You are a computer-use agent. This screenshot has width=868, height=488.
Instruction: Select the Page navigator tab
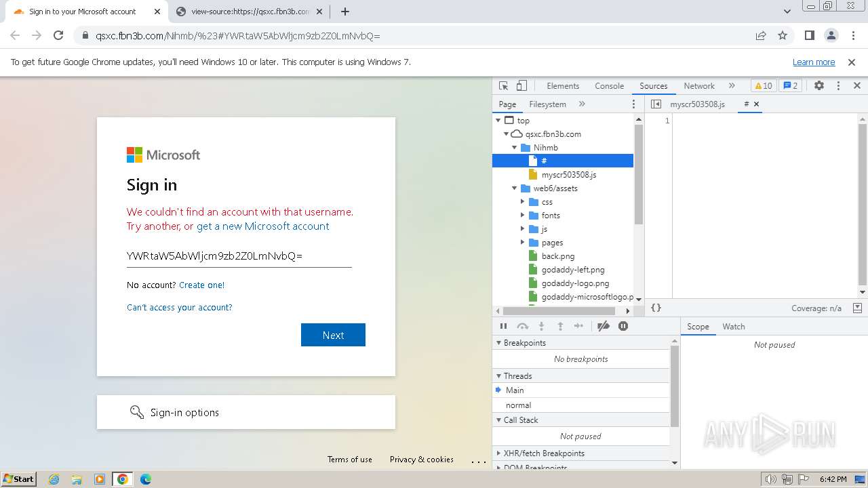[507, 104]
